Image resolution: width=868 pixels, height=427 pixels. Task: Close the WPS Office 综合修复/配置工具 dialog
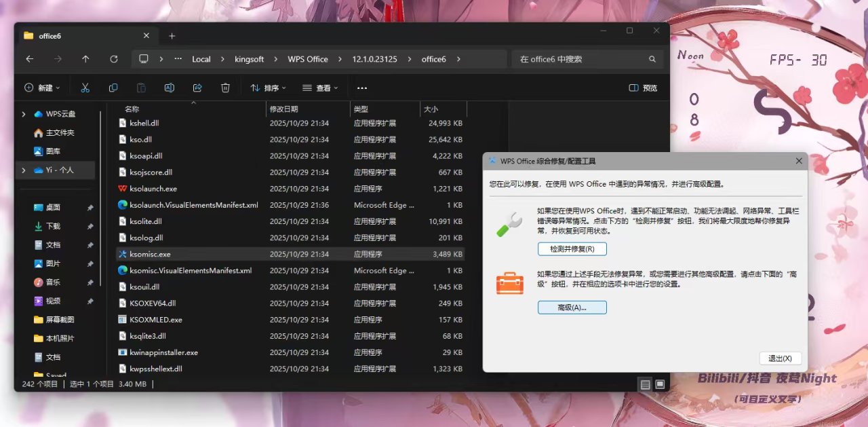click(799, 161)
